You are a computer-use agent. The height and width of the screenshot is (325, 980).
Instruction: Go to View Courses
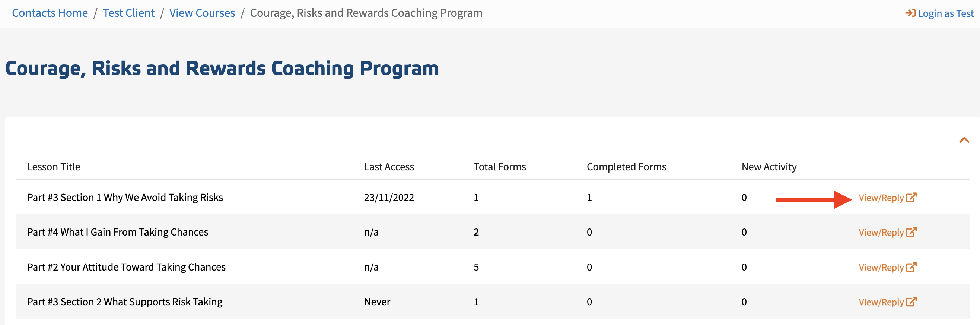[202, 13]
